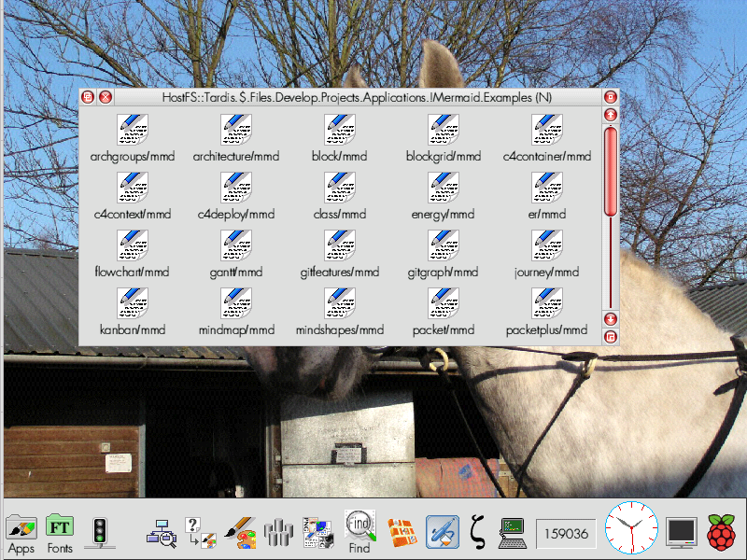Click the red vertical scroll bar thumb
747x560 pixels.
pos(611,172)
